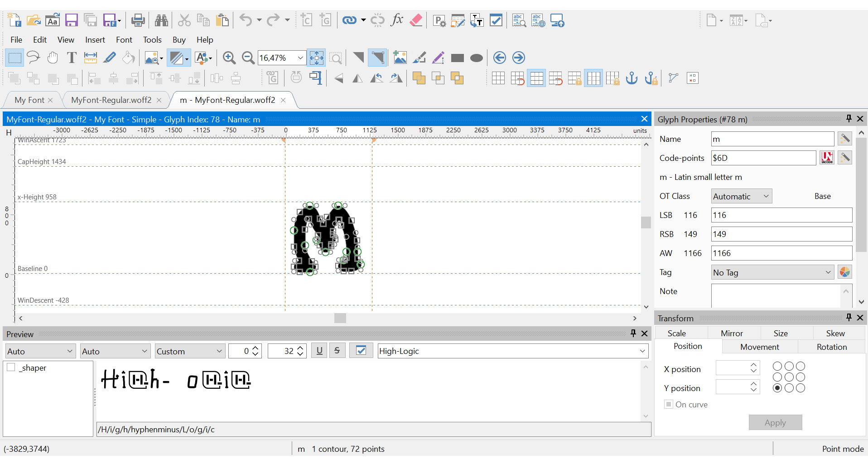The width and height of the screenshot is (868, 464).
Task: Flip horizontally icon in drawing toolbar
Action: pos(357,78)
